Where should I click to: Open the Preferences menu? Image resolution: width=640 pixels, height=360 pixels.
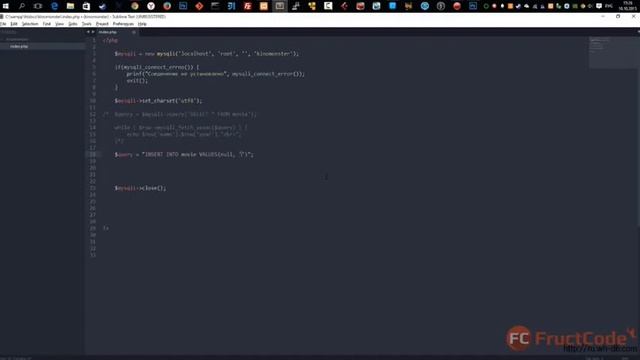(123, 24)
